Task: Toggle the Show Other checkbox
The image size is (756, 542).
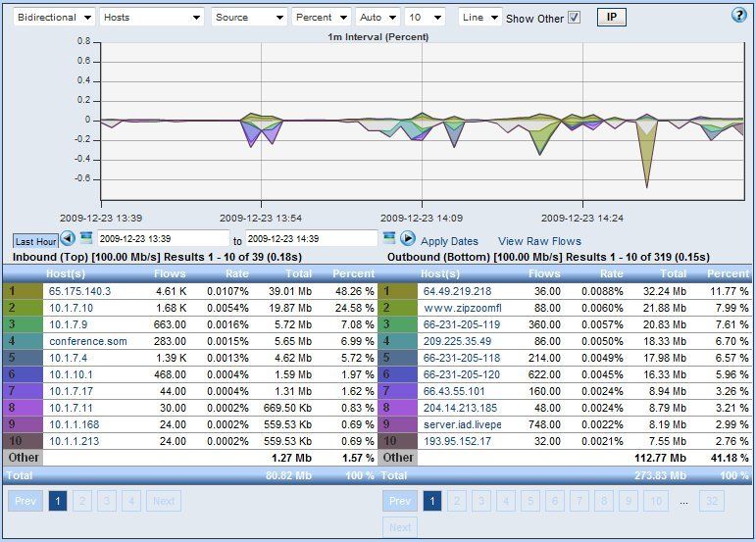Action: click(574, 18)
